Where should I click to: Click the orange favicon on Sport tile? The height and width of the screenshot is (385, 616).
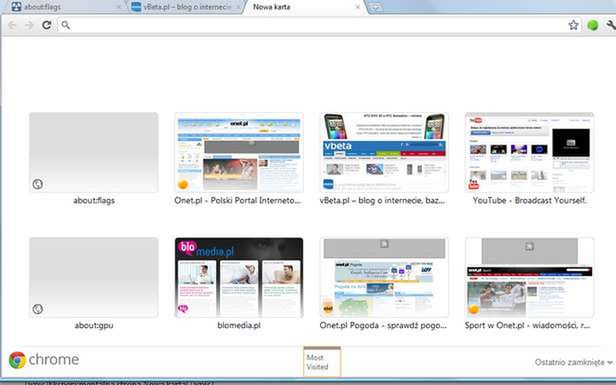point(473,309)
